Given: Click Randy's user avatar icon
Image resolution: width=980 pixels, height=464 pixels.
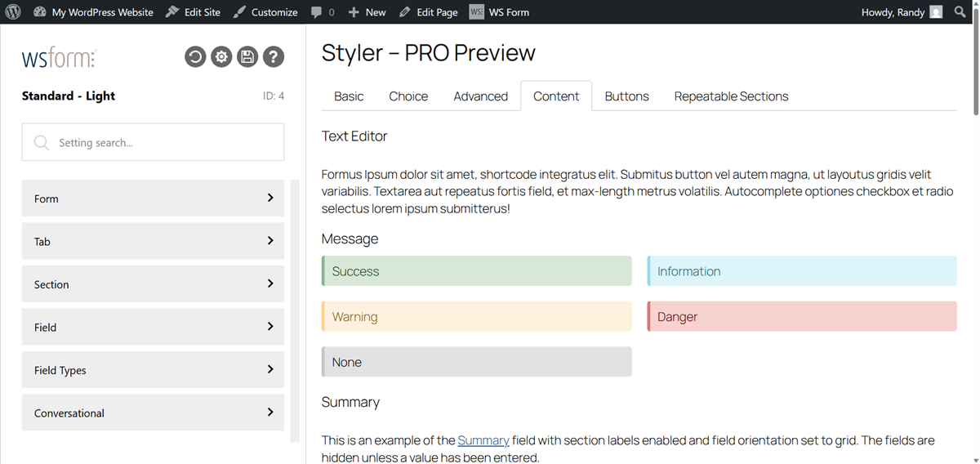Looking at the screenshot, I should click(x=936, y=12).
